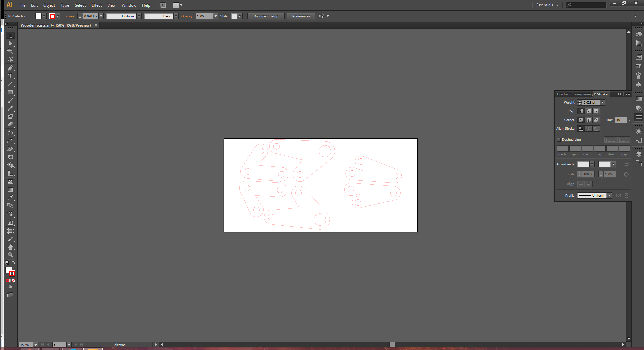This screenshot has height=350, width=644.
Task: Click the Opacity link in control bar
Action: coord(187,16)
